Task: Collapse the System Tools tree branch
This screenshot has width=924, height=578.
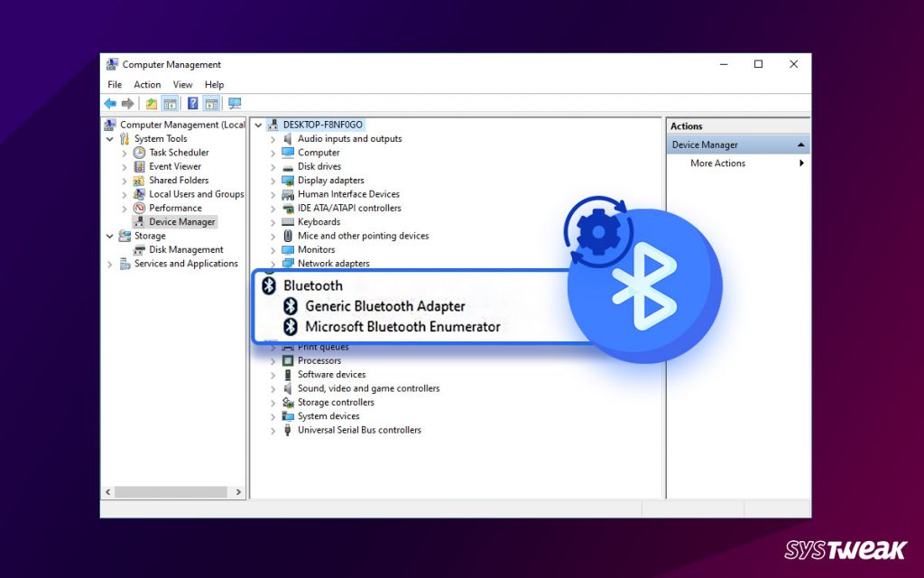Action: coord(110,138)
